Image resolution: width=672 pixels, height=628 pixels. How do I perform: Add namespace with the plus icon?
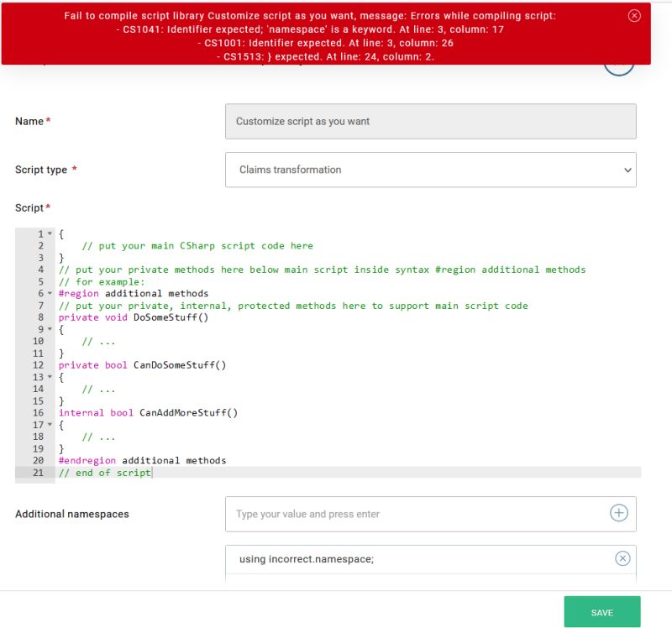click(618, 513)
